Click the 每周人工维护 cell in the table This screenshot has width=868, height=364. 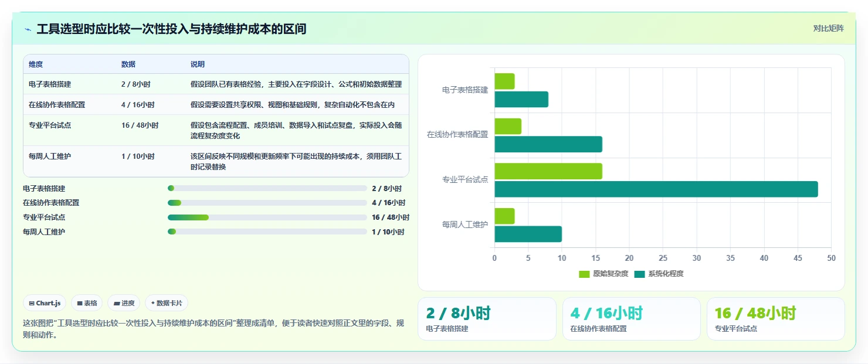click(x=50, y=157)
